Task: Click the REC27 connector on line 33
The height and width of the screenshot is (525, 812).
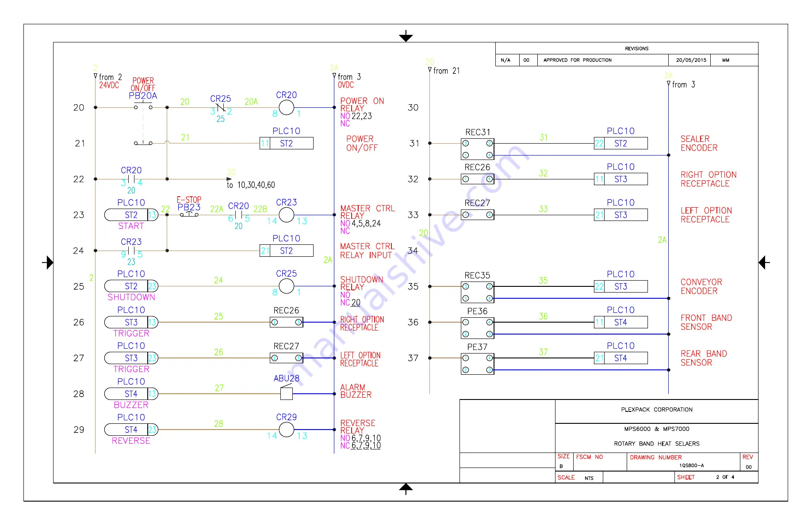Action: [477, 215]
